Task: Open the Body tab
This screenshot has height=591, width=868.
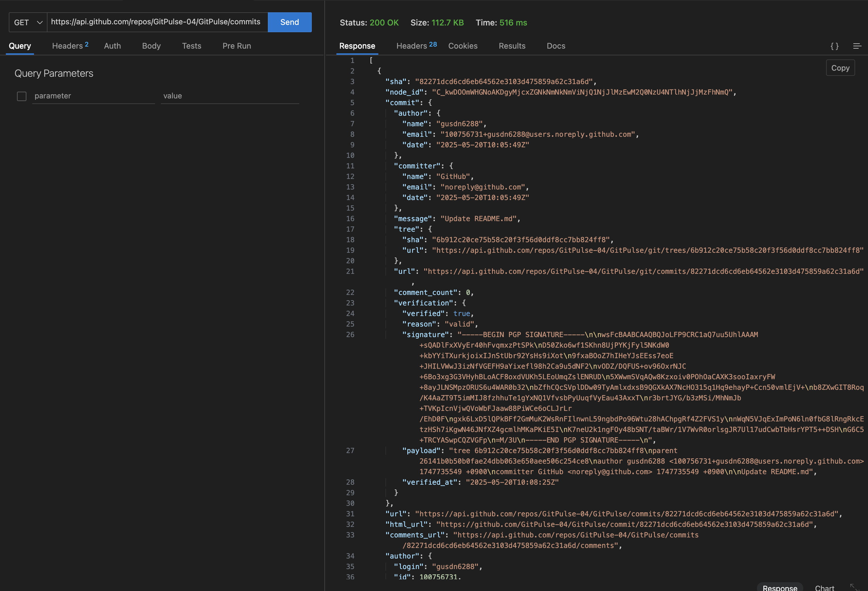Action: click(x=151, y=46)
